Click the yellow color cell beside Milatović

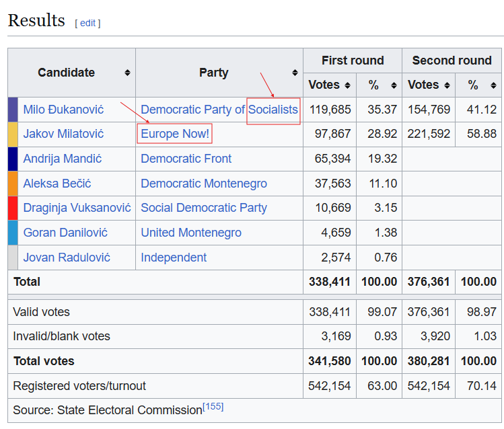tap(13, 134)
